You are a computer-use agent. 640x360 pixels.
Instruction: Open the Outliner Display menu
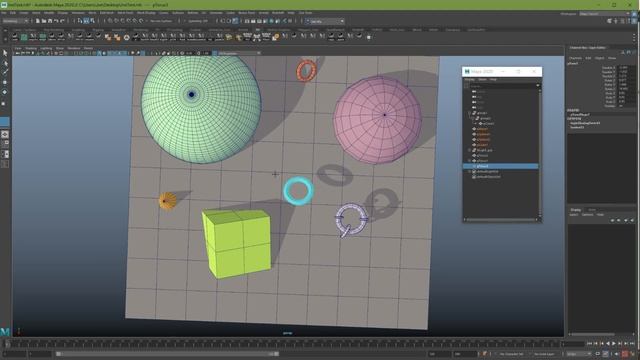point(470,80)
